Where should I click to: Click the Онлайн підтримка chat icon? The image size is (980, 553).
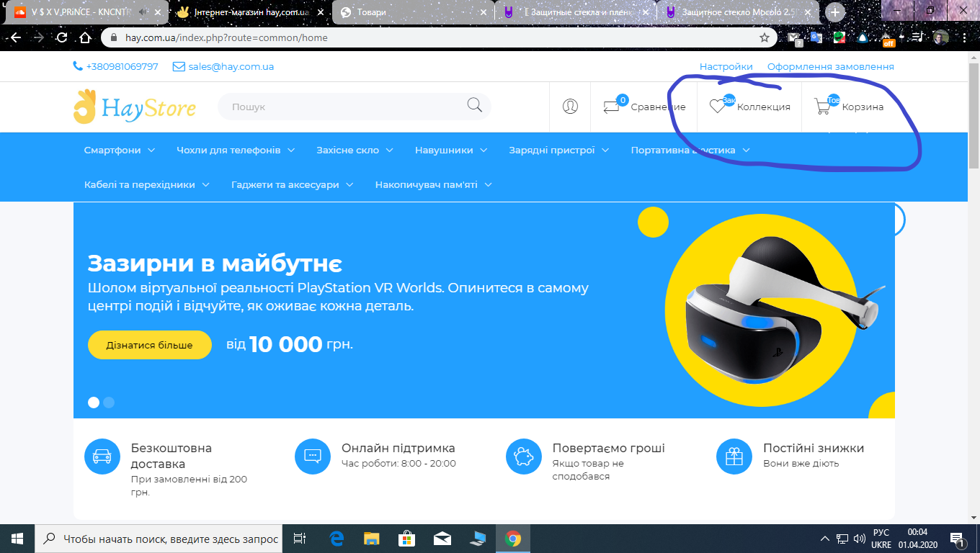[313, 456]
